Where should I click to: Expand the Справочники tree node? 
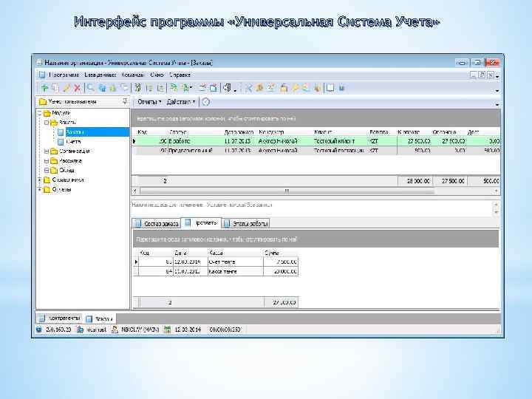(40, 180)
